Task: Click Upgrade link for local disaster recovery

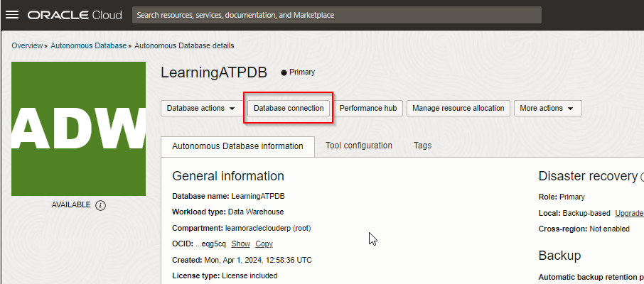Action: (x=629, y=214)
